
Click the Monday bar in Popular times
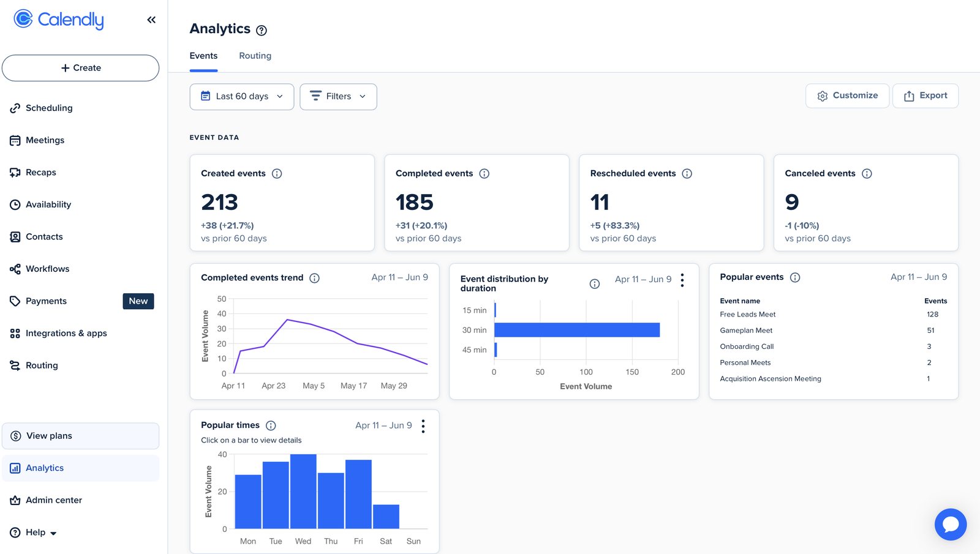pos(248,501)
